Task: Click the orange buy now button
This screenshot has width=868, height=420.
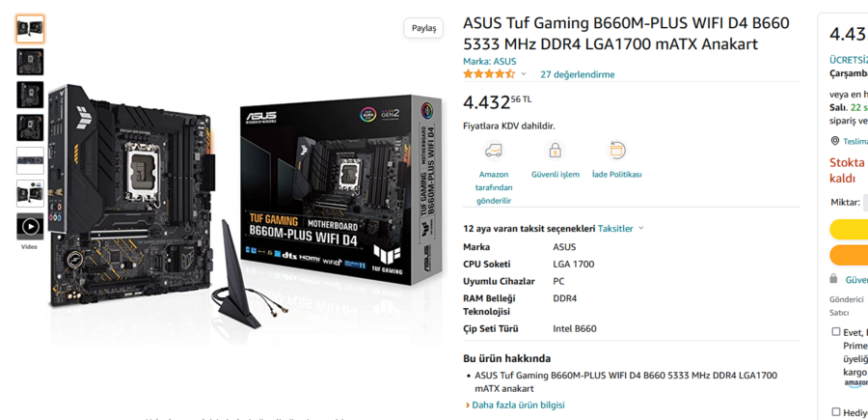Action: point(849,255)
